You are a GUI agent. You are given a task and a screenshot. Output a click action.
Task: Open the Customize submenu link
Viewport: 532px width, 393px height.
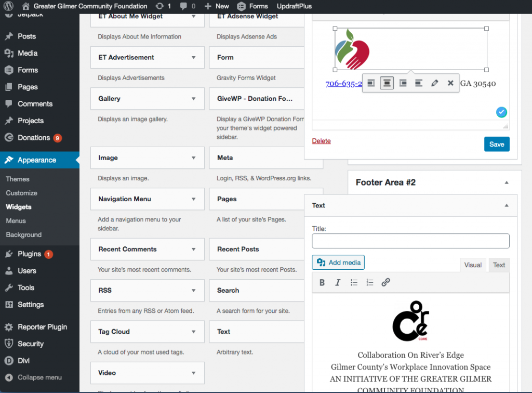pyautogui.click(x=21, y=193)
